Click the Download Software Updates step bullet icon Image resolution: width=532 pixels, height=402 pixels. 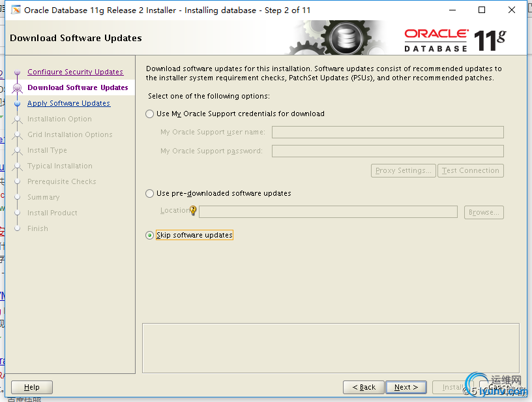(18, 88)
